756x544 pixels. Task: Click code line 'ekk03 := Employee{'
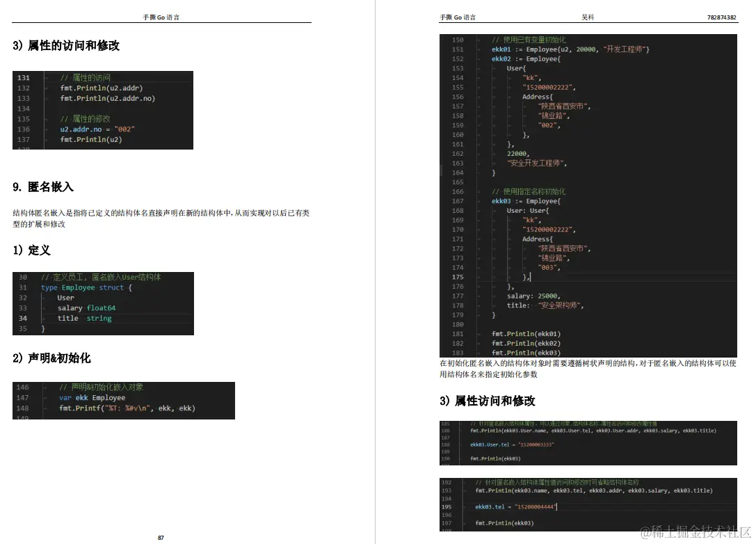pyautogui.click(x=526, y=201)
